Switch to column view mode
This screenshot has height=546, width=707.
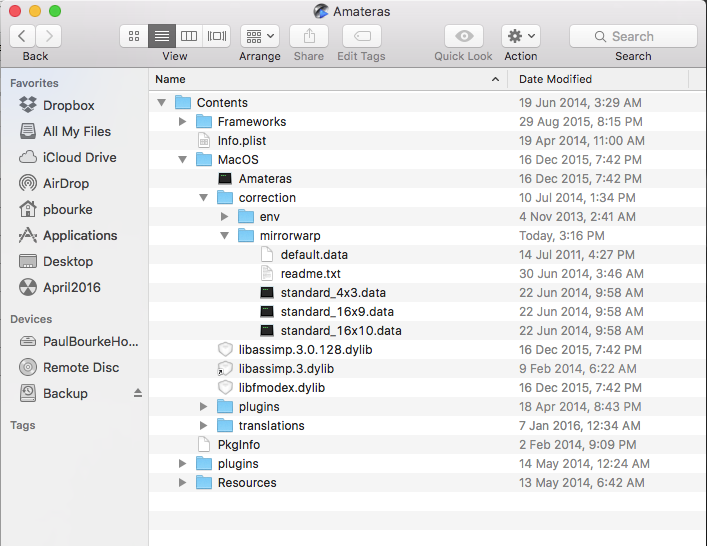click(189, 36)
